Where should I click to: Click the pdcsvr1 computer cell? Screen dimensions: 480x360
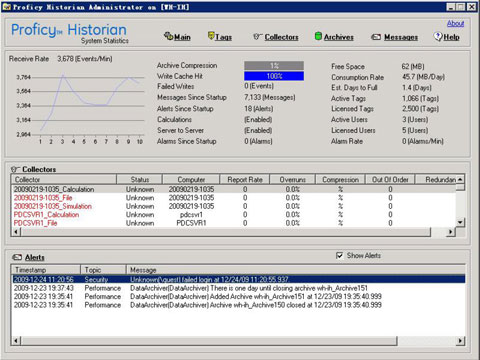click(x=191, y=215)
